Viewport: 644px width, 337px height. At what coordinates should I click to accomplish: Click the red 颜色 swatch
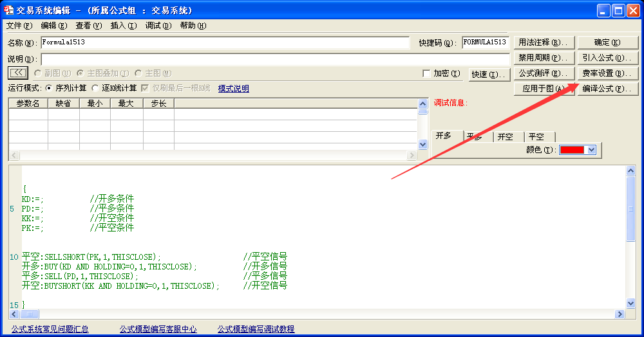click(572, 150)
